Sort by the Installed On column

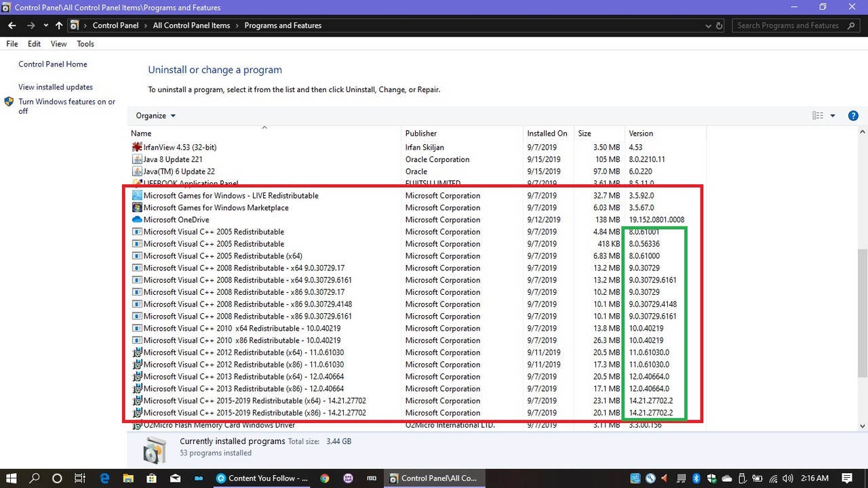(548, 134)
